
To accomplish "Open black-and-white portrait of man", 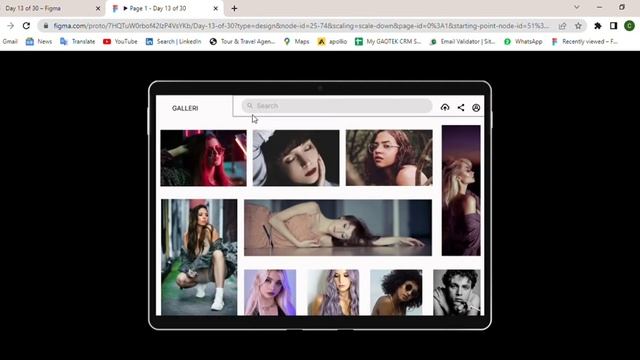I will (457, 292).
